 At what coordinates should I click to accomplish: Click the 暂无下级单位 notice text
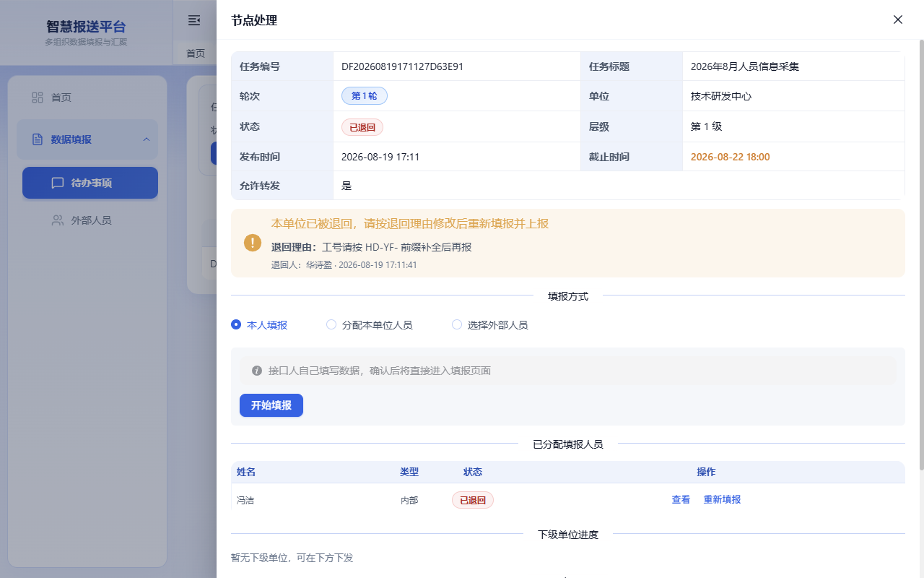[x=292, y=558]
